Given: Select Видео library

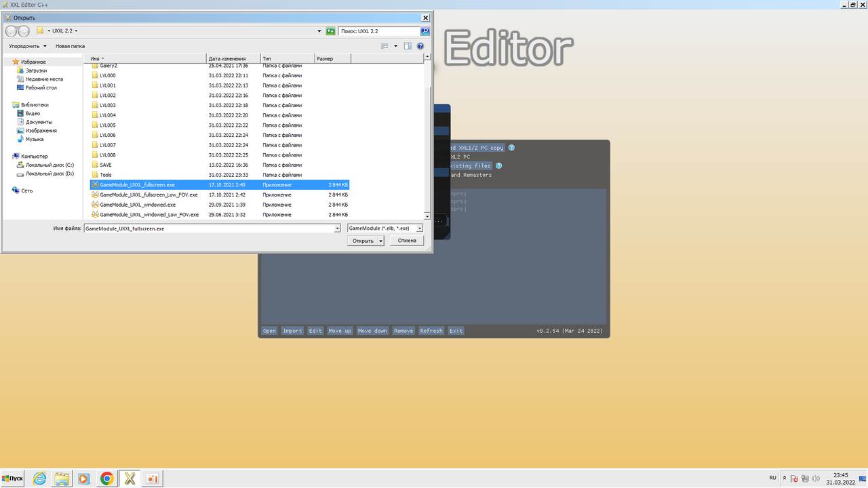Looking at the screenshot, I should click(33, 113).
